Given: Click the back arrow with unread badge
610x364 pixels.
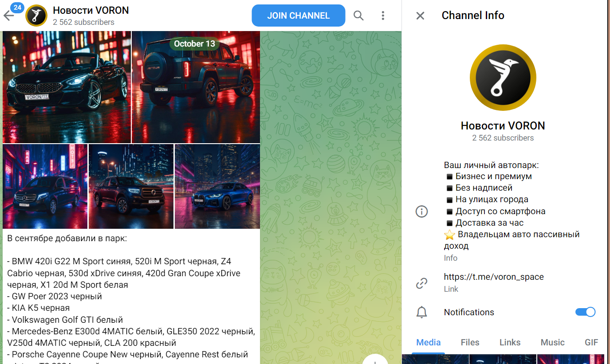Looking at the screenshot, I should click(x=10, y=16).
